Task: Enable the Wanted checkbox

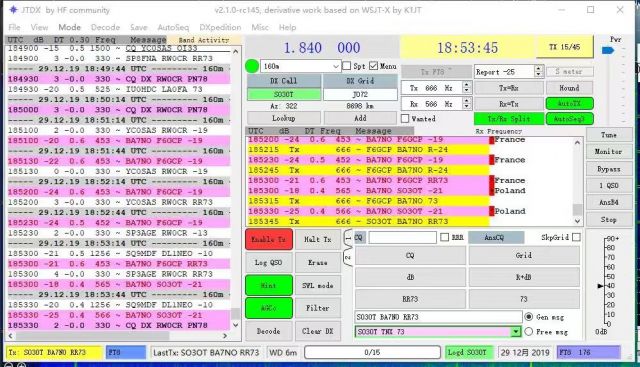Action: (405, 119)
